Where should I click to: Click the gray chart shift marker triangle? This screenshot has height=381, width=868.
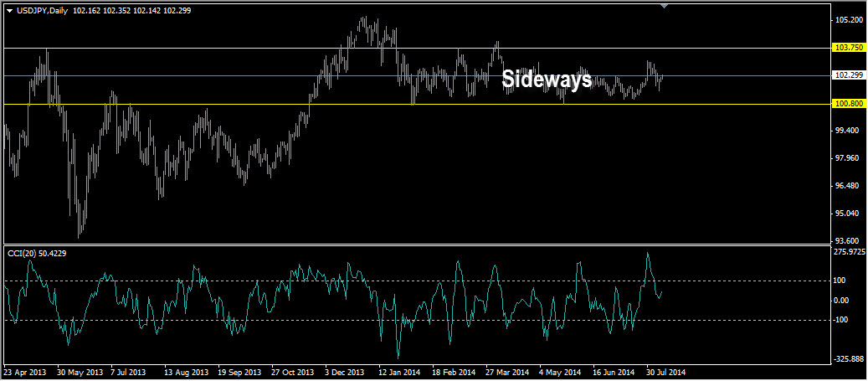click(665, 6)
